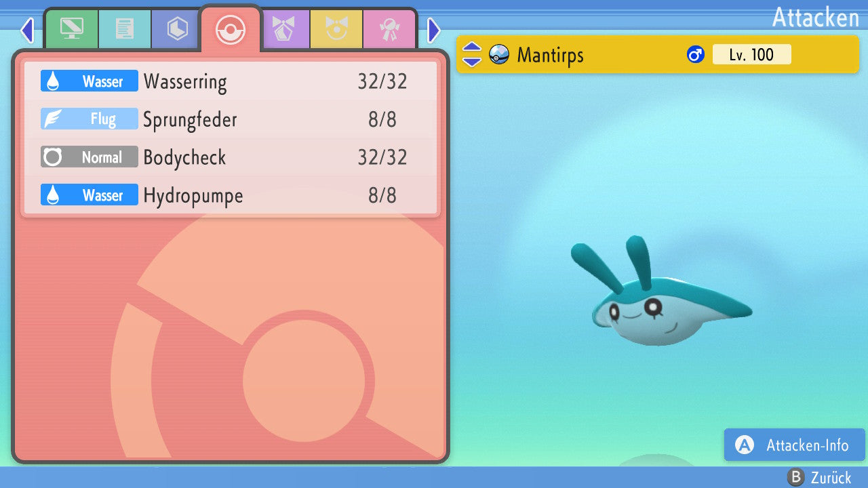Open the pink rosette ribbon tab
Viewport: 868px width, 488px height.
coord(389,29)
